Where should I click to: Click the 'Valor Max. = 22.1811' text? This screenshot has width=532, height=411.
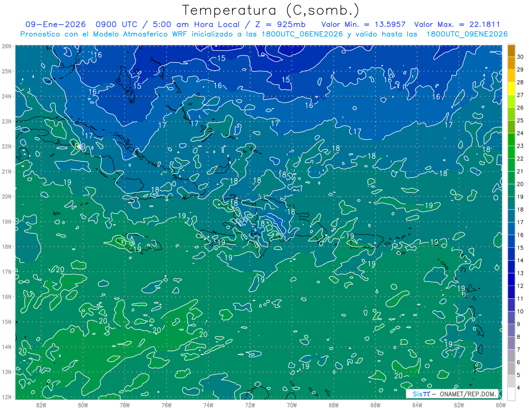[457, 24]
